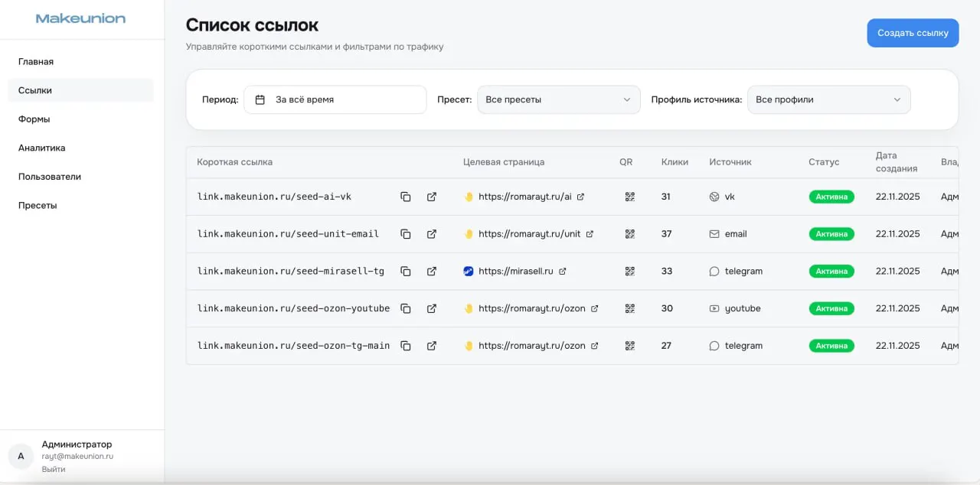Go to Главная in sidebar
The image size is (980, 485).
point(80,61)
